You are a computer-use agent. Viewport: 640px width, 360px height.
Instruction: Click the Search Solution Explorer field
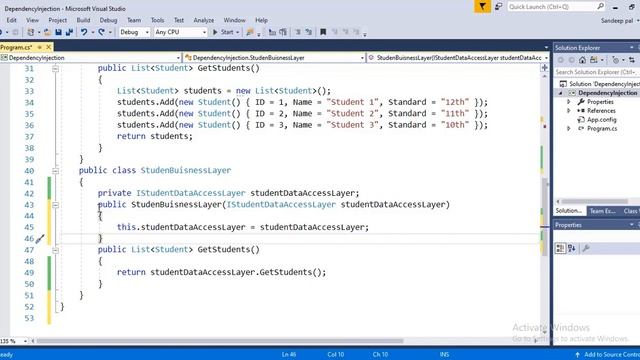597,72
